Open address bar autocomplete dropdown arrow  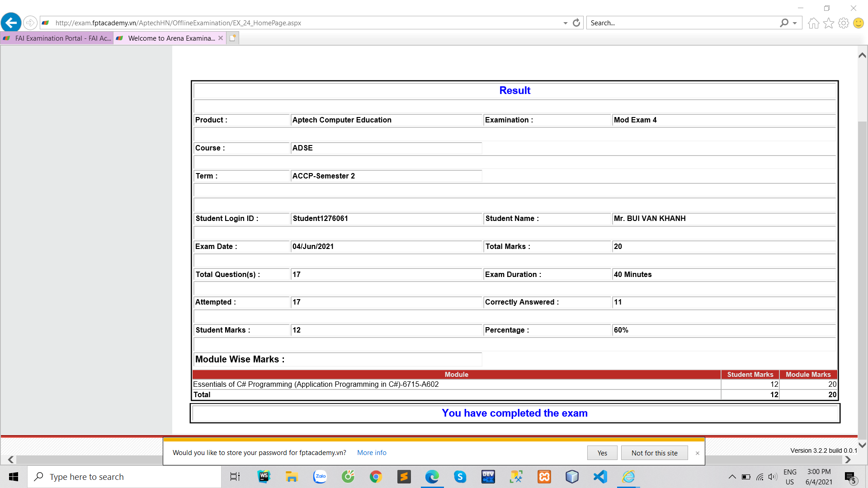(565, 23)
